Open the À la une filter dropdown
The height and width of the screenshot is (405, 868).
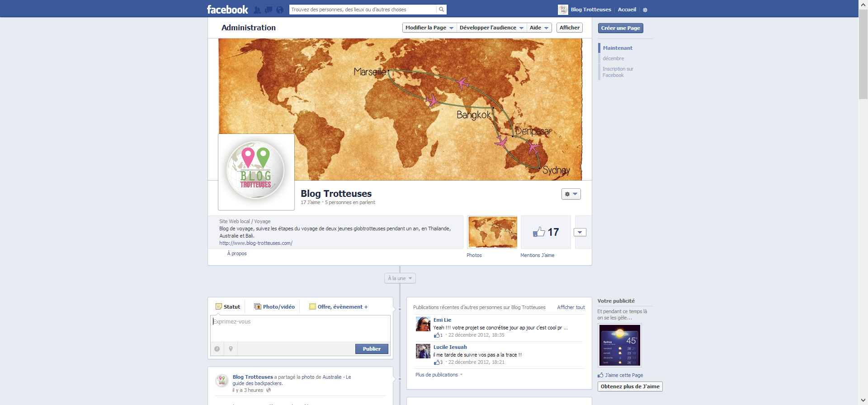(x=400, y=278)
